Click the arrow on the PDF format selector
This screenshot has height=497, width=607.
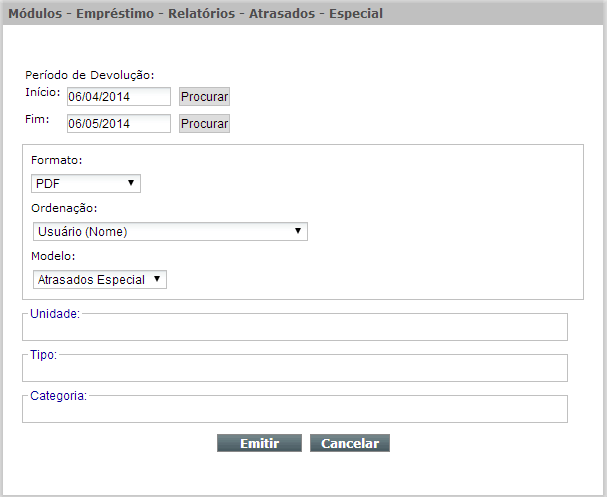pyautogui.click(x=131, y=183)
